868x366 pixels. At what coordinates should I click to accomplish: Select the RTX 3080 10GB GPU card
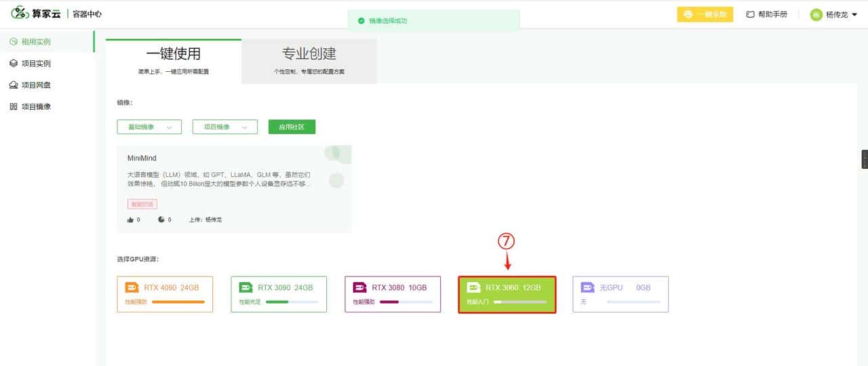tap(393, 294)
